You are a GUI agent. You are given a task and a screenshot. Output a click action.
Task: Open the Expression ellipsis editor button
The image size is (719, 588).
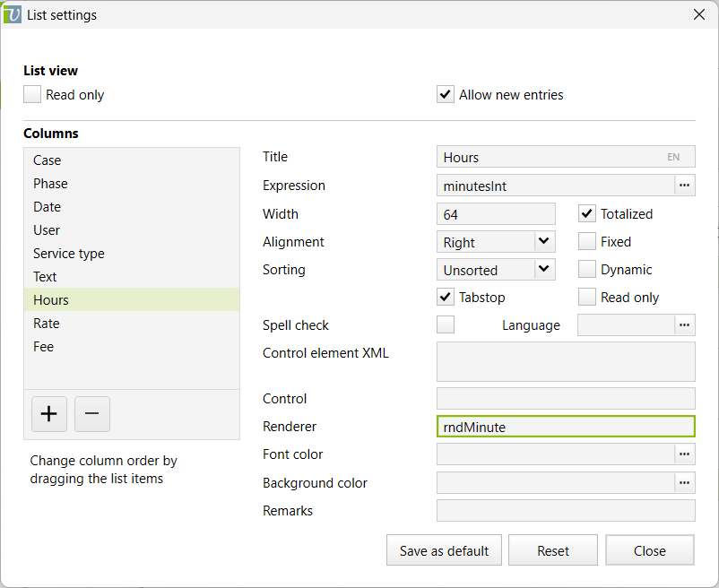[685, 186]
